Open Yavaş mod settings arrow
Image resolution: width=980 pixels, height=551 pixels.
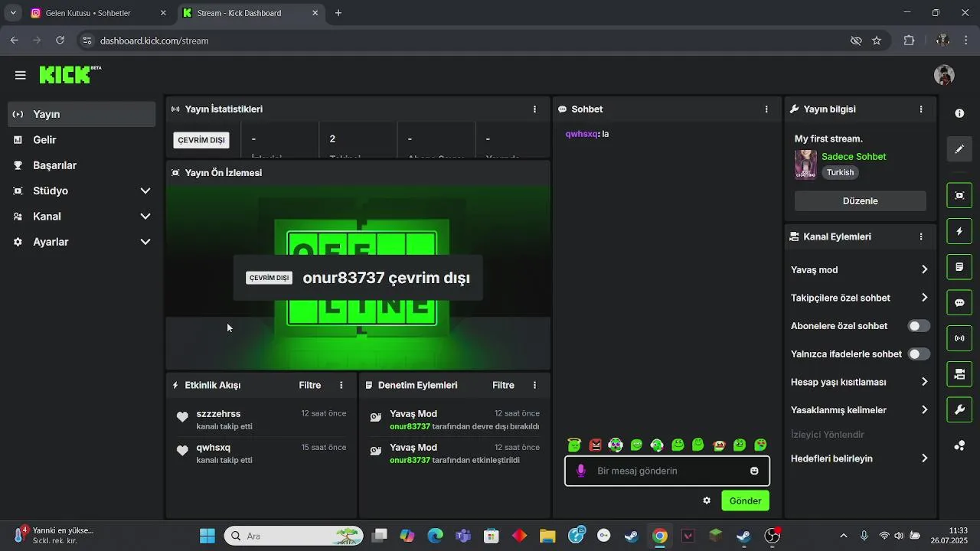pos(924,269)
